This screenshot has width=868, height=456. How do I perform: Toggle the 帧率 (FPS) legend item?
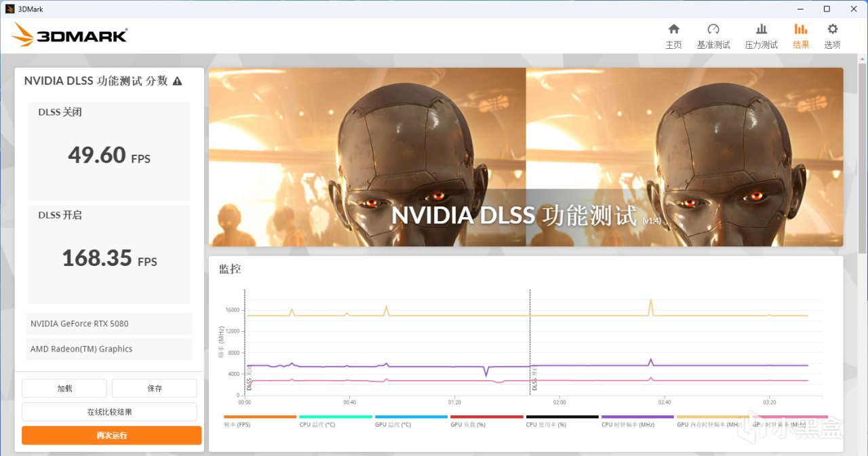point(260,420)
